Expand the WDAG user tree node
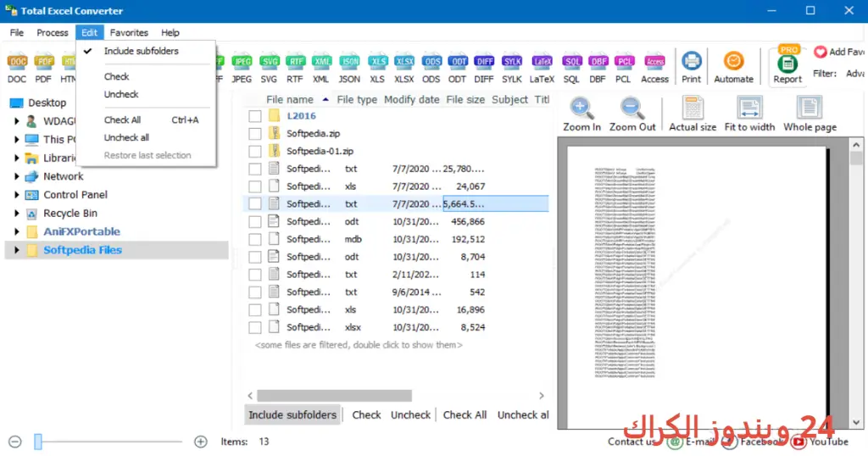This screenshot has width=868, height=456. coord(16,121)
